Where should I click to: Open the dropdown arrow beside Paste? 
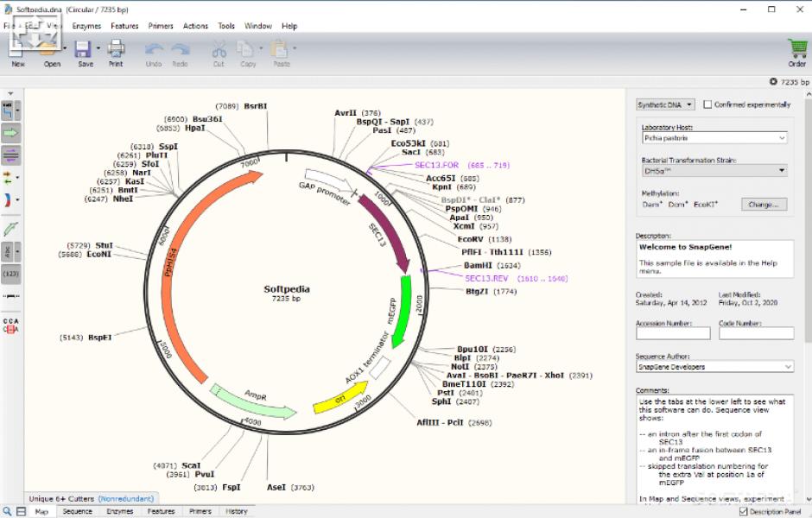coord(295,48)
